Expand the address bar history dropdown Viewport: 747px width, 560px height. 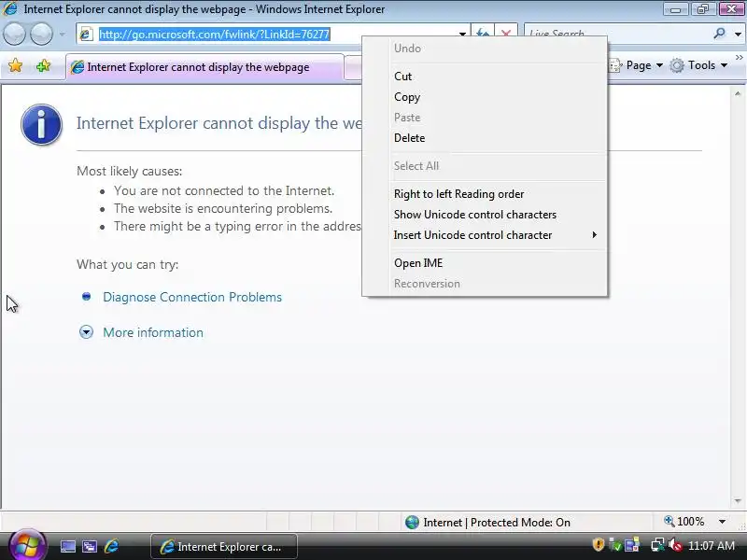tap(462, 34)
